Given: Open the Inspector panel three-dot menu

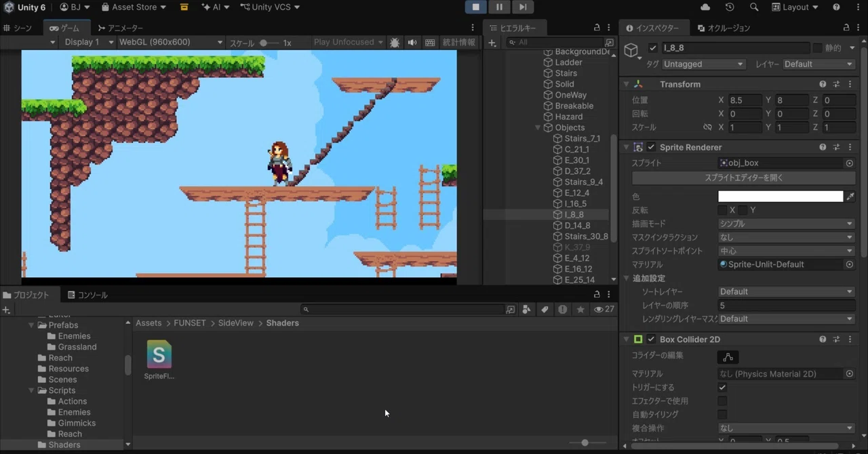Looking at the screenshot, I should pyautogui.click(x=859, y=28).
